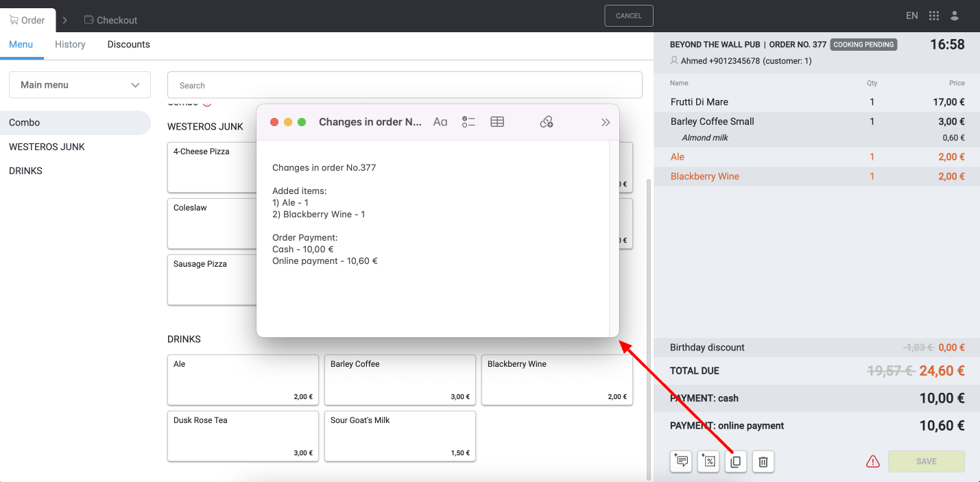980x482 pixels.
Task: Switch to the Discounts tab
Action: click(x=128, y=45)
